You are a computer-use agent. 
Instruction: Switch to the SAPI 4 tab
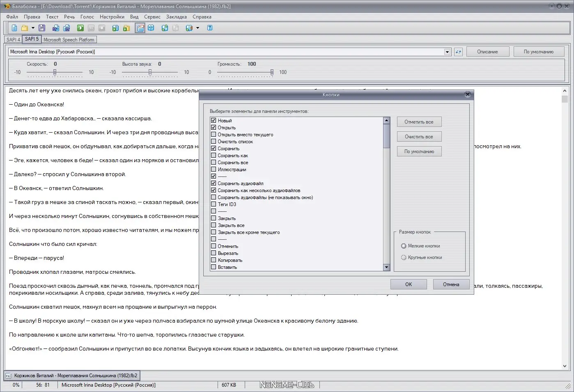tap(13, 40)
